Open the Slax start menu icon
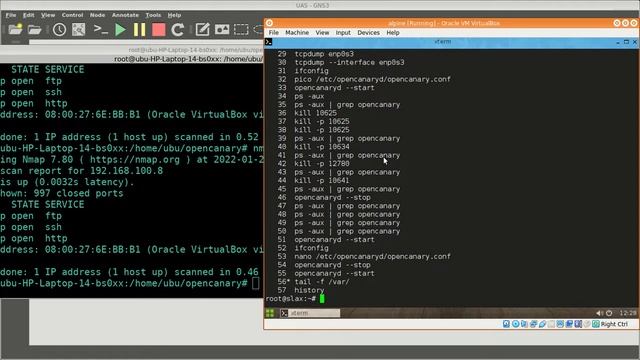 tap(270, 313)
